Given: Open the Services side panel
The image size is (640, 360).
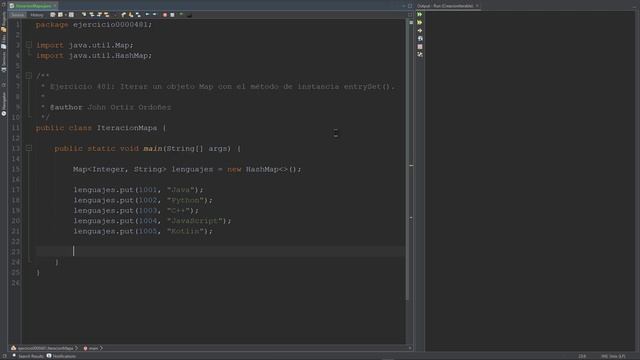Looking at the screenshot, I should 4,61.
